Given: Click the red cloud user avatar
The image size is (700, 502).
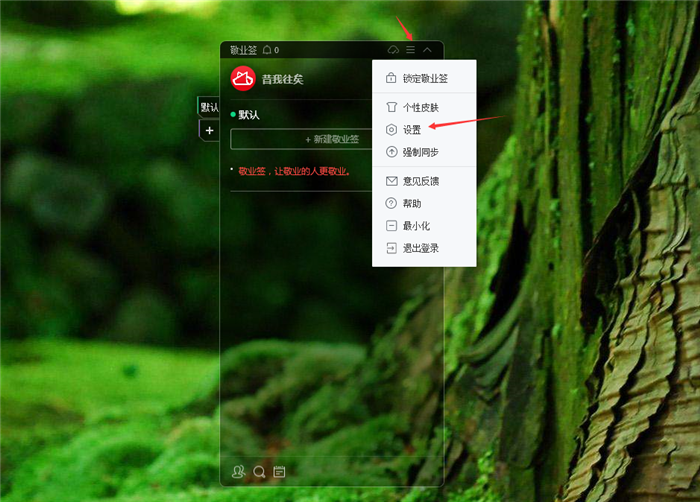Looking at the screenshot, I should pyautogui.click(x=242, y=78).
